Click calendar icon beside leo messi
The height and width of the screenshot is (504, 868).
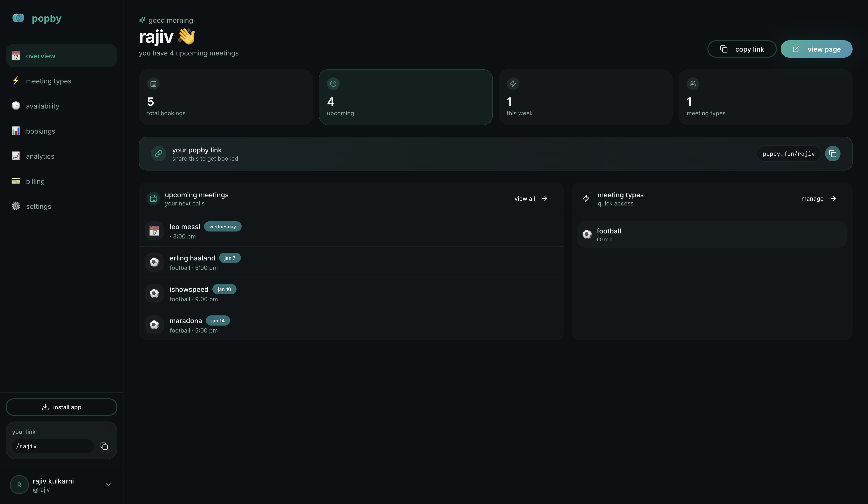pyautogui.click(x=154, y=231)
